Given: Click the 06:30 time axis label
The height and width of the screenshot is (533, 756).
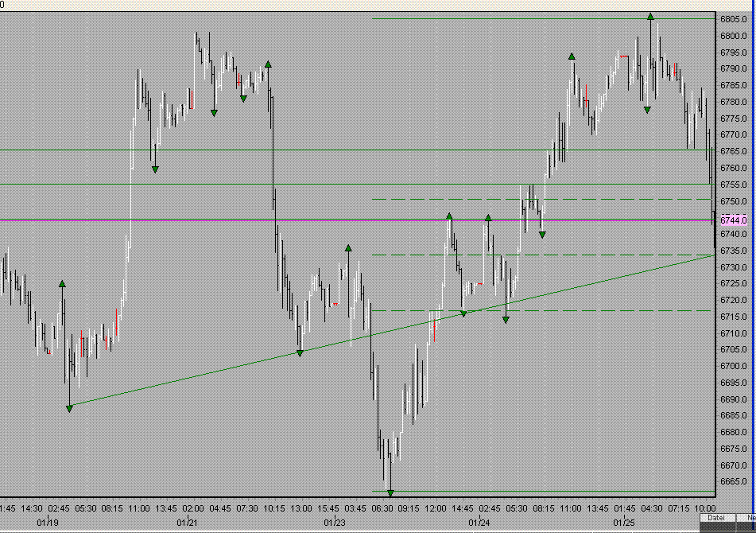Looking at the screenshot, I should pos(382,508).
